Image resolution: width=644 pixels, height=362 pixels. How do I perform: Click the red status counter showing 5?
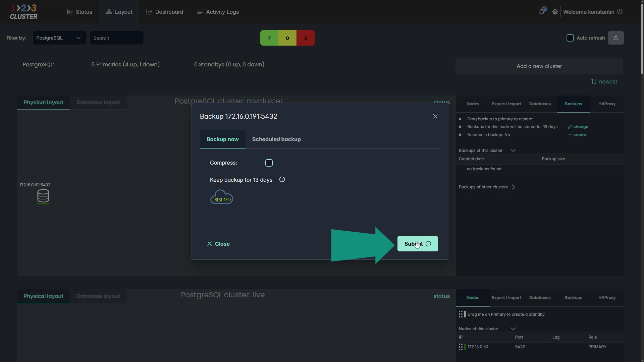pos(305,38)
